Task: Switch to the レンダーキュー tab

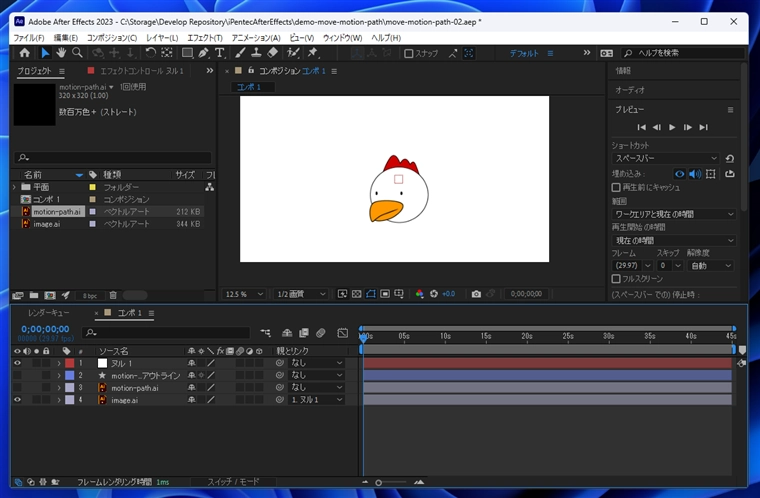Action: click(48, 313)
